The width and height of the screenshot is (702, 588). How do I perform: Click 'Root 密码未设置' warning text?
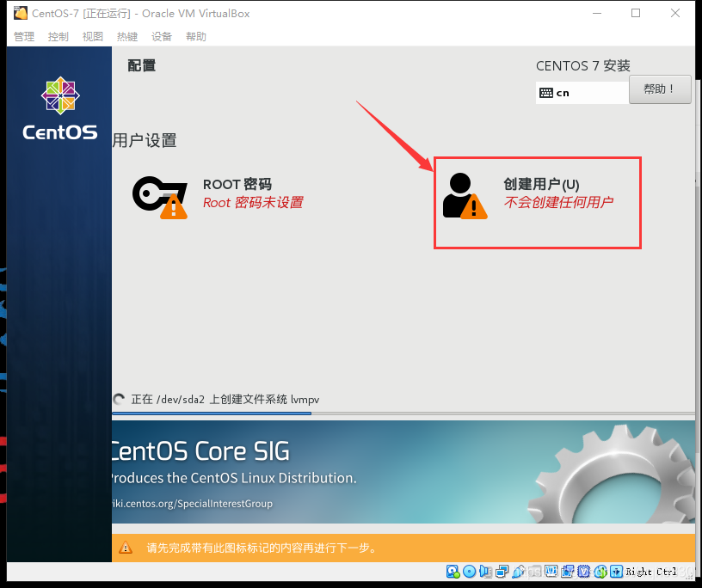[253, 203]
